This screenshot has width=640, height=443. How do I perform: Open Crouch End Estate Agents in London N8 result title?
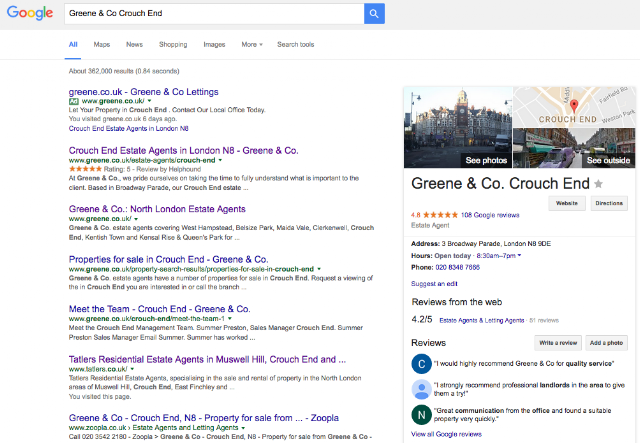[183, 151]
